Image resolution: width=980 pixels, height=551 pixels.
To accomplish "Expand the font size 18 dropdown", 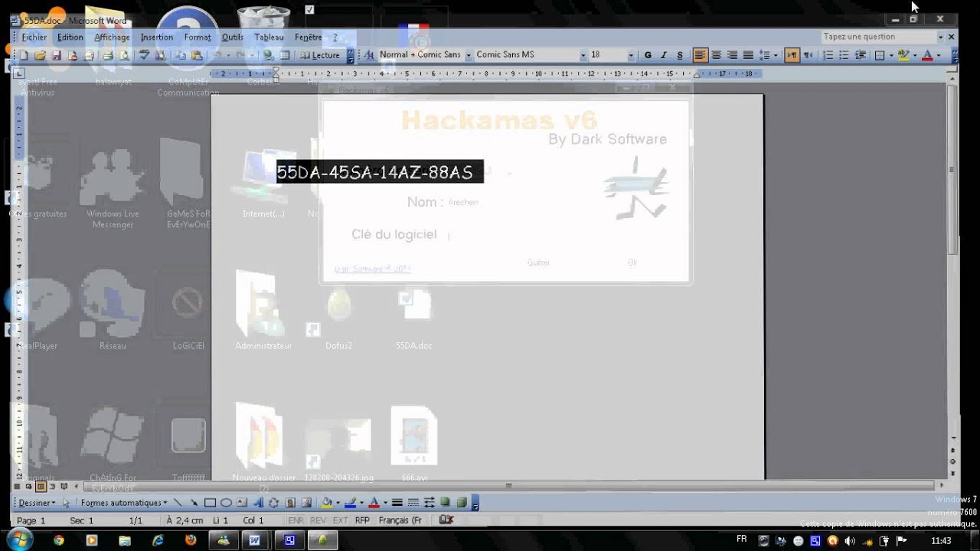I will [631, 55].
